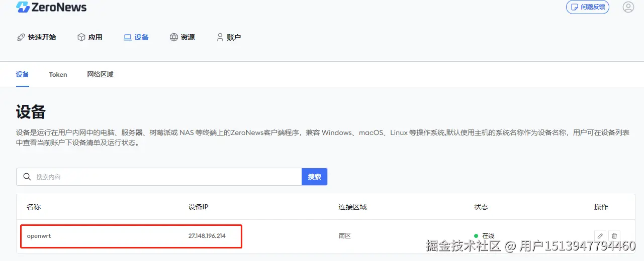The height and width of the screenshot is (261, 644).
Task: Click the laptop icon beside 设备
Action: [x=128, y=37]
